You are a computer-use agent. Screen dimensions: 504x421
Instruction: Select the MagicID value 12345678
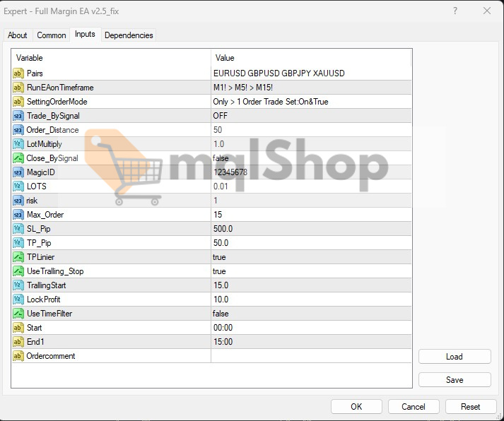[311, 172]
